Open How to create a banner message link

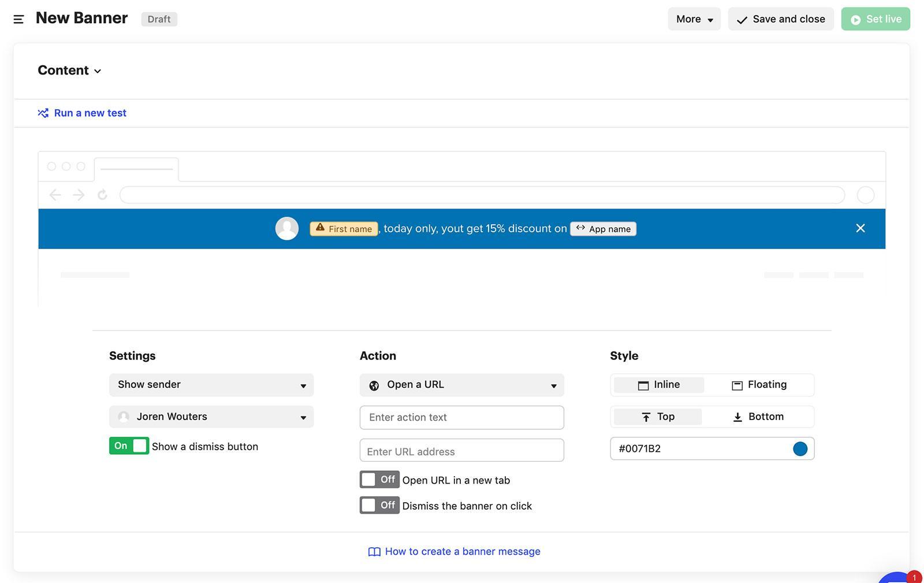454,552
